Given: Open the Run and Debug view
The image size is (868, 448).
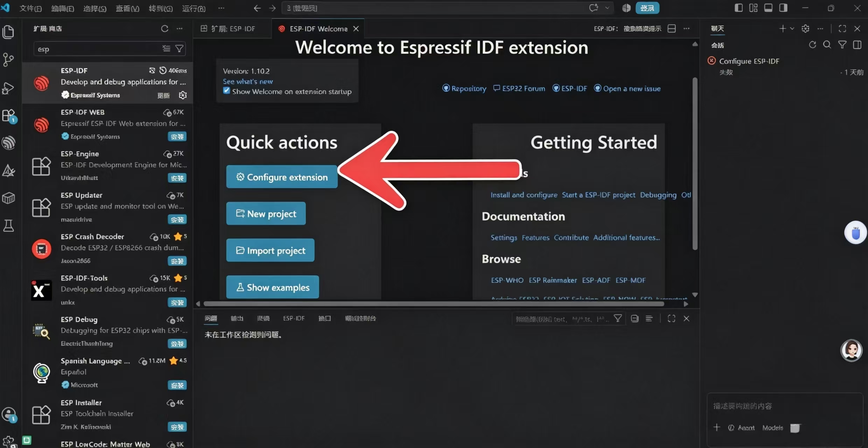Looking at the screenshot, I should tap(8, 88).
